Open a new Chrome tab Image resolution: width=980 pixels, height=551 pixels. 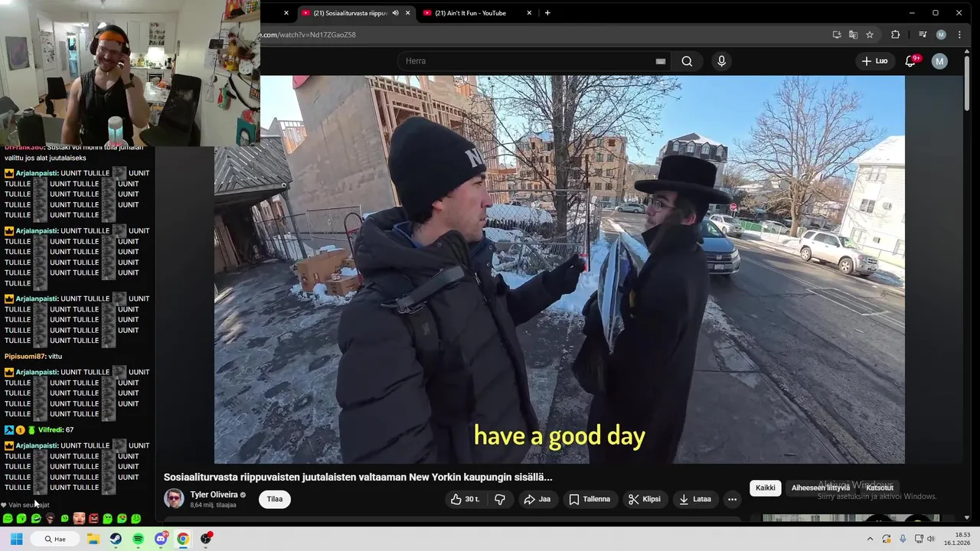click(x=547, y=13)
